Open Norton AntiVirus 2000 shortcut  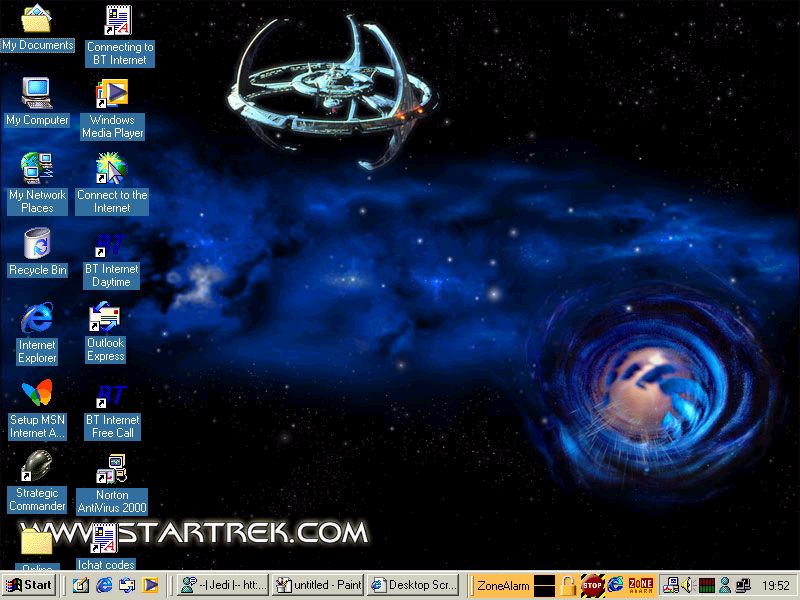pyautogui.click(x=111, y=469)
